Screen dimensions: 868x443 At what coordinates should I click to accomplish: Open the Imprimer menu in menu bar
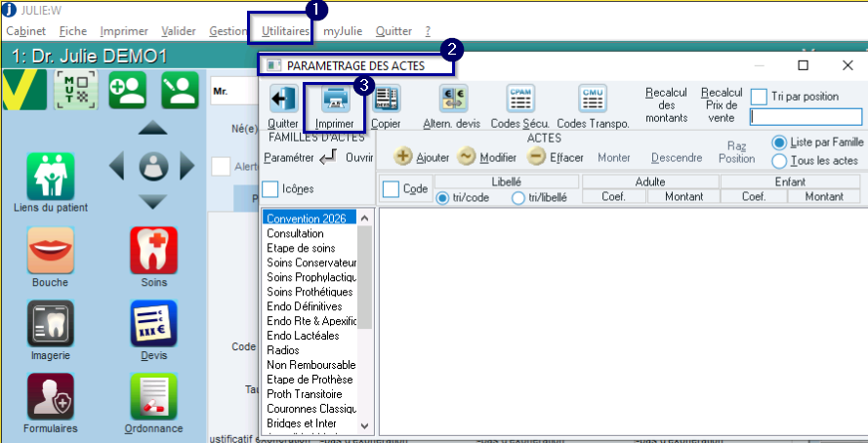[x=124, y=31]
